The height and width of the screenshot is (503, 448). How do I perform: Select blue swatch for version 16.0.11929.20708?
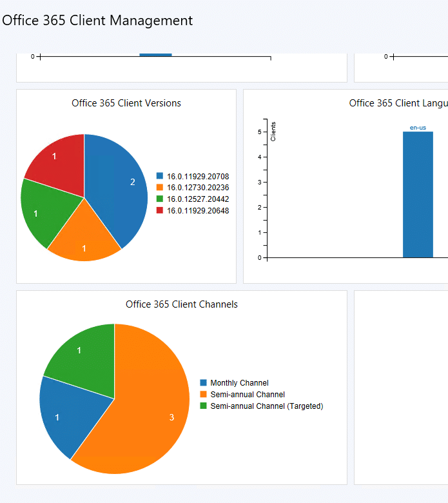160,176
